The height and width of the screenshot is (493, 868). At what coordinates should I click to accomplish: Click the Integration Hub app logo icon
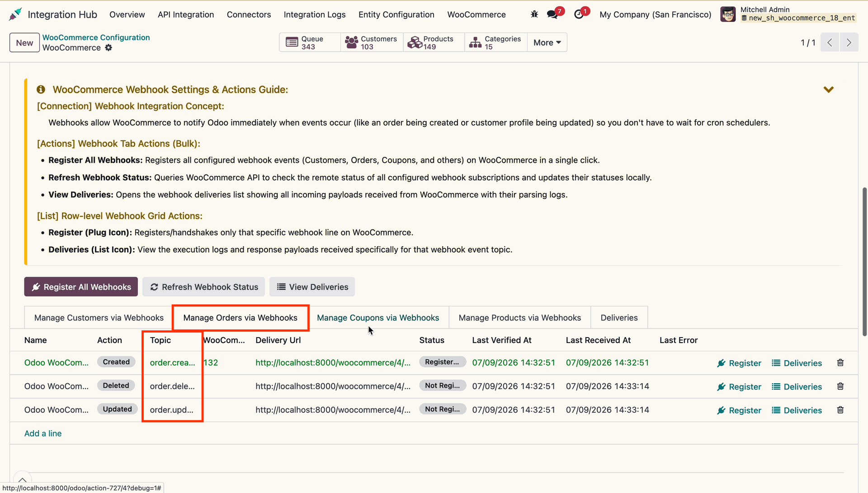(15, 14)
